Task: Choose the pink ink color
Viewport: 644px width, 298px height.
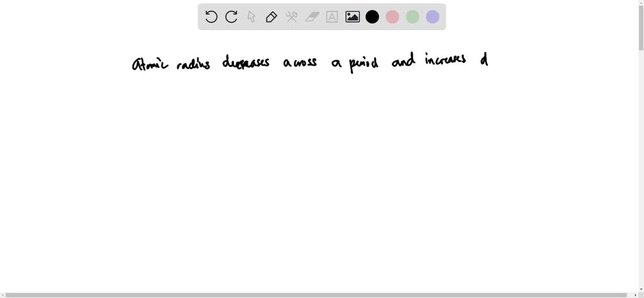Action: 392,17
